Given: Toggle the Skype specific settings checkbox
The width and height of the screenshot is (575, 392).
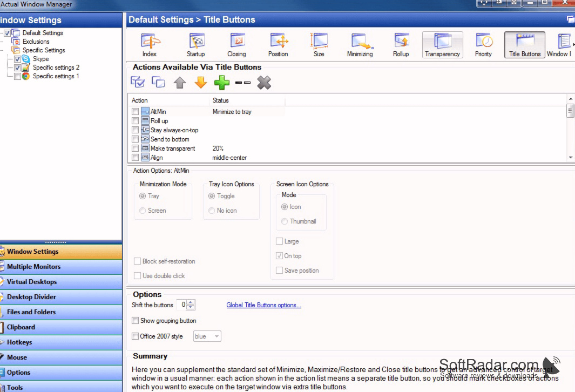Looking at the screenshot, I should 17,59.
